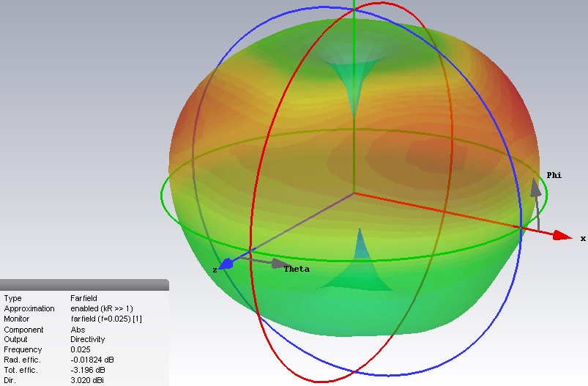Click the 'z' axis label

click(215, 270)
